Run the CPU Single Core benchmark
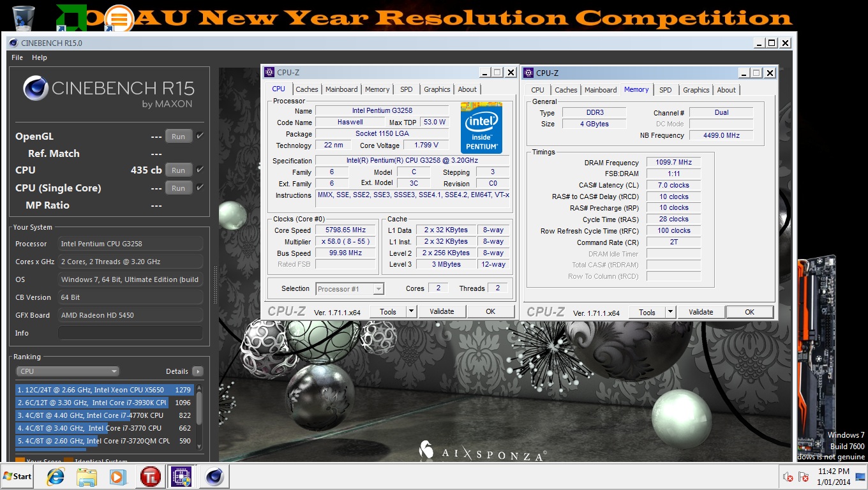Screen dimensions: 868x490 pos(179,188)
